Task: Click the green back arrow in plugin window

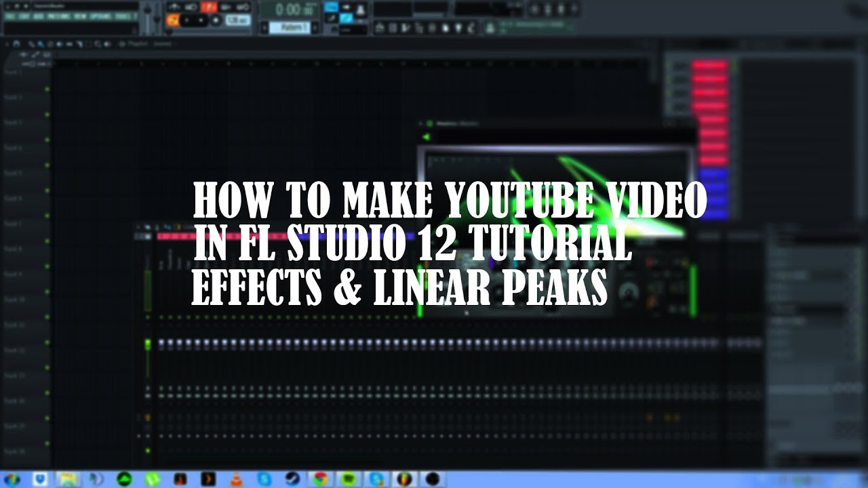Action: point(427,137)
